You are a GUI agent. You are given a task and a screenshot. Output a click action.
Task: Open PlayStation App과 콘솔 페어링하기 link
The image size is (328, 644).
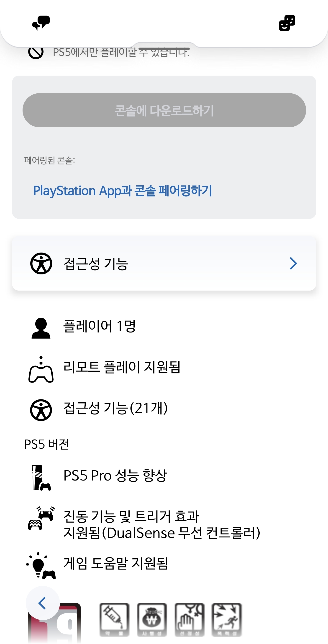click(123, 191)
